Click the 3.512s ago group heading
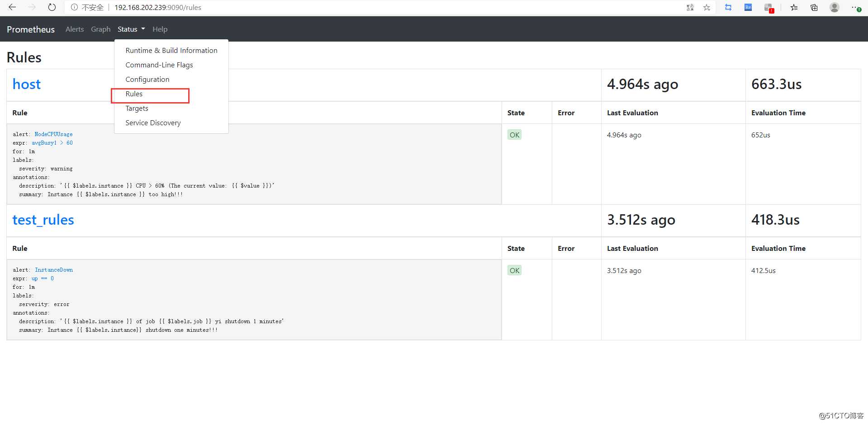 (x=641, y=220)
